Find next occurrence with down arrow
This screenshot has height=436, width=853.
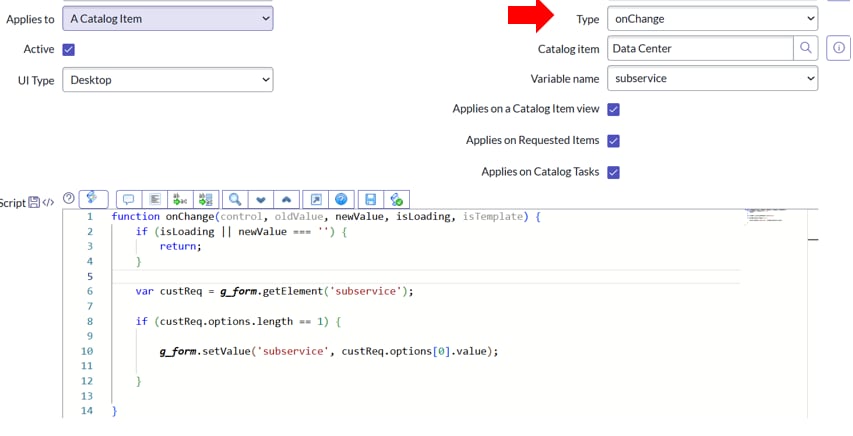261,199
